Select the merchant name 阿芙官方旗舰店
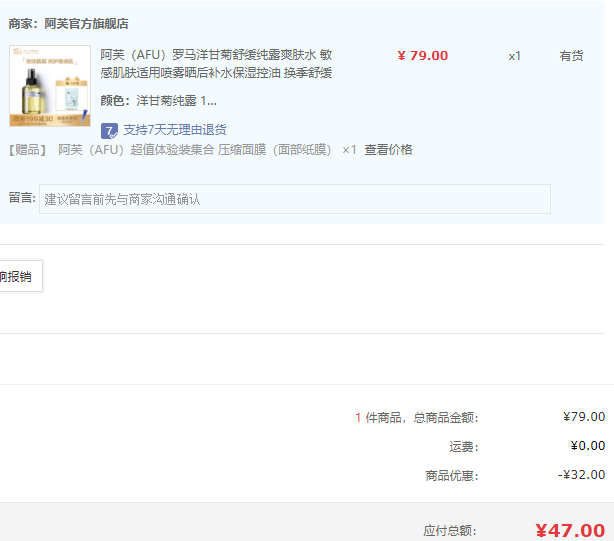Screen dimensions: 614x541 86,23
